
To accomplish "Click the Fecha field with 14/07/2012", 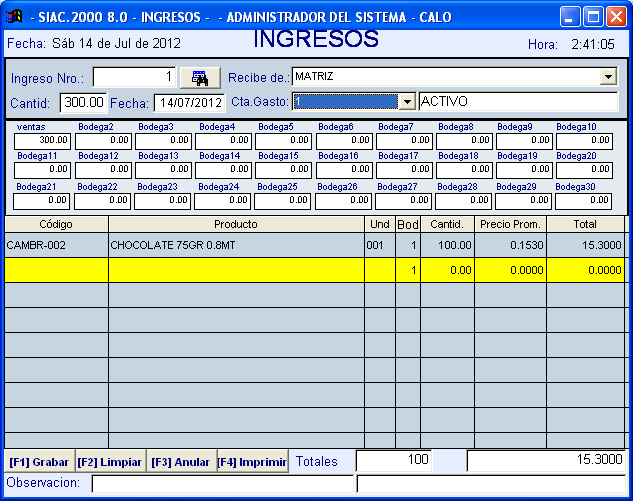I will click(x=189, y=102).
